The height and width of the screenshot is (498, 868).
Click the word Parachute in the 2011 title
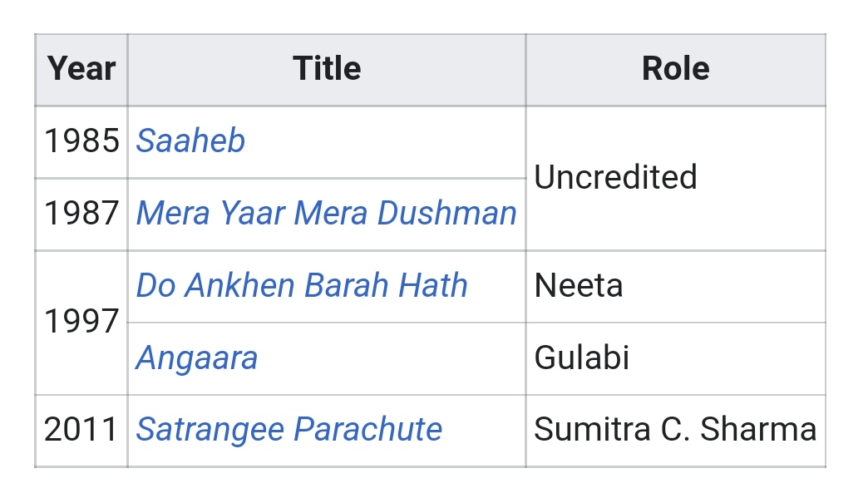pos(367,429)
